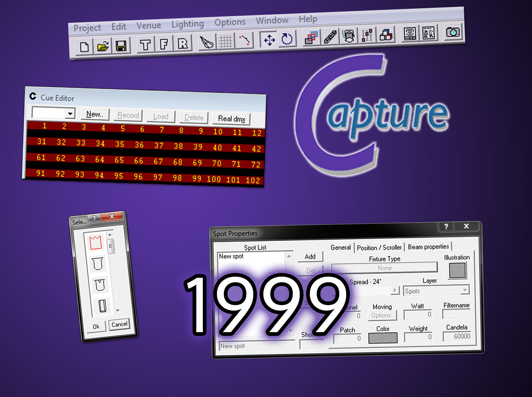Click the Color gray swatch

click(383, 338)
